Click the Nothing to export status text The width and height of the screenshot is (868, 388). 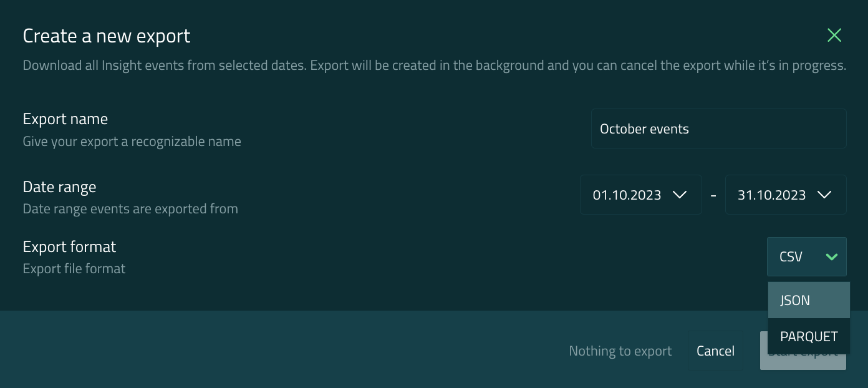pyautogui.click(x=620, y=351)
